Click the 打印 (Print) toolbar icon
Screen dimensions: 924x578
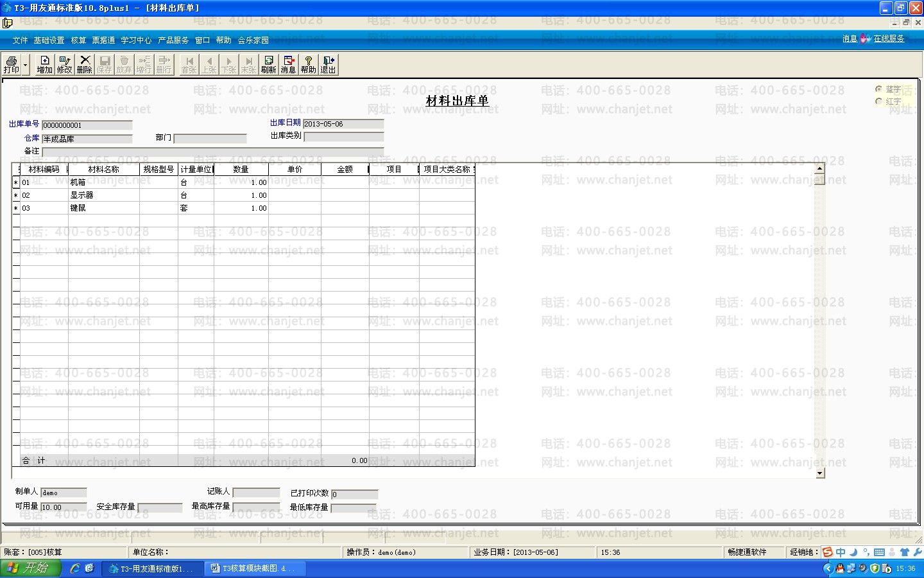(x=12, y=65)
